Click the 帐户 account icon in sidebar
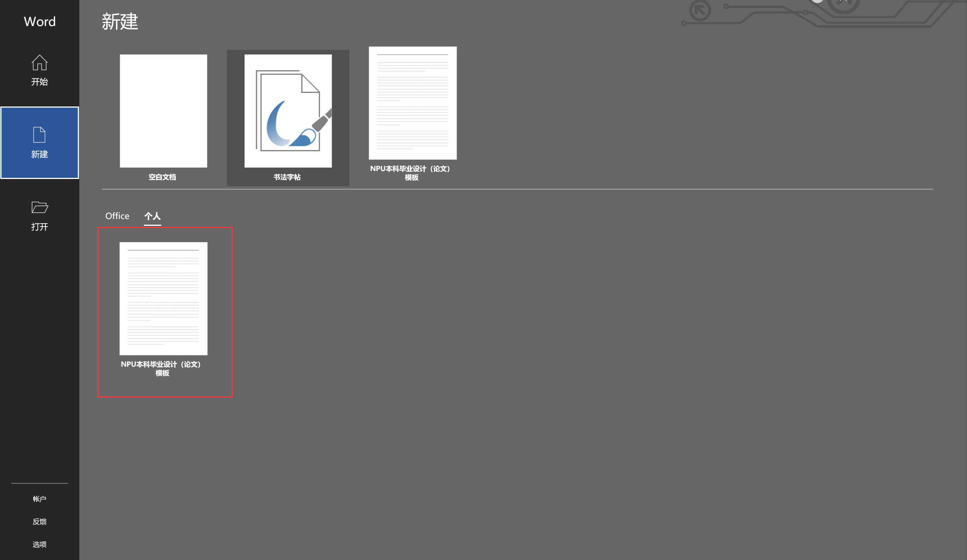This screenshot has width=967, height=560. (39, 499)
